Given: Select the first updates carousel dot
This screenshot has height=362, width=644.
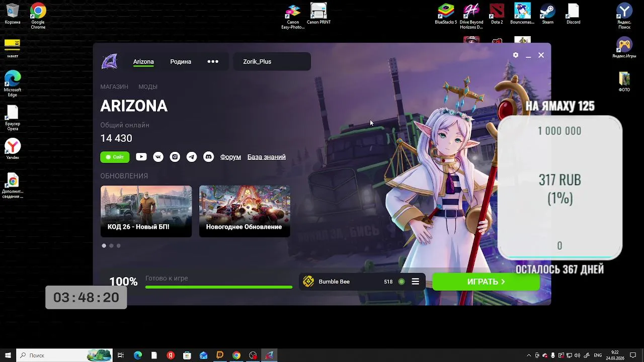Looking at the screenshot, I should point(104,246).
